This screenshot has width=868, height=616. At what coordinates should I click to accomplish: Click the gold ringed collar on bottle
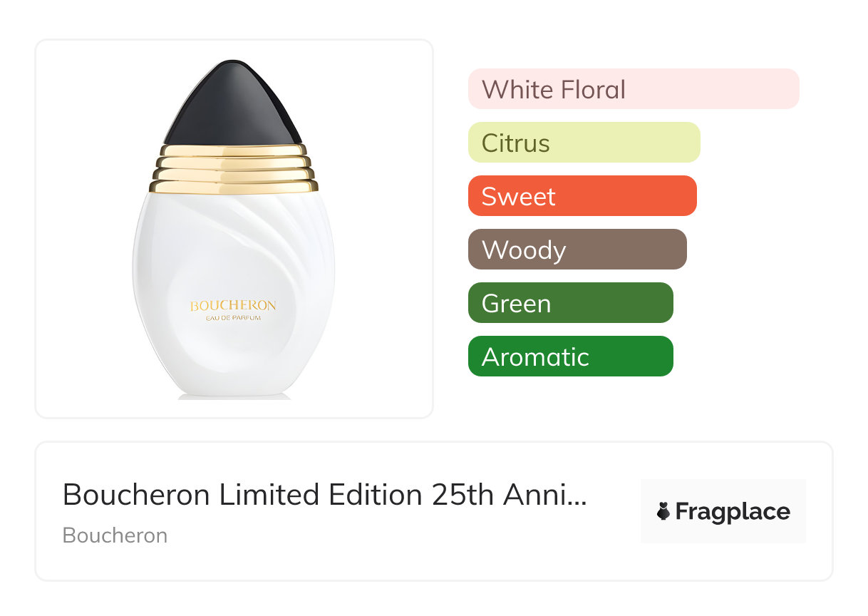pos(233,169)
